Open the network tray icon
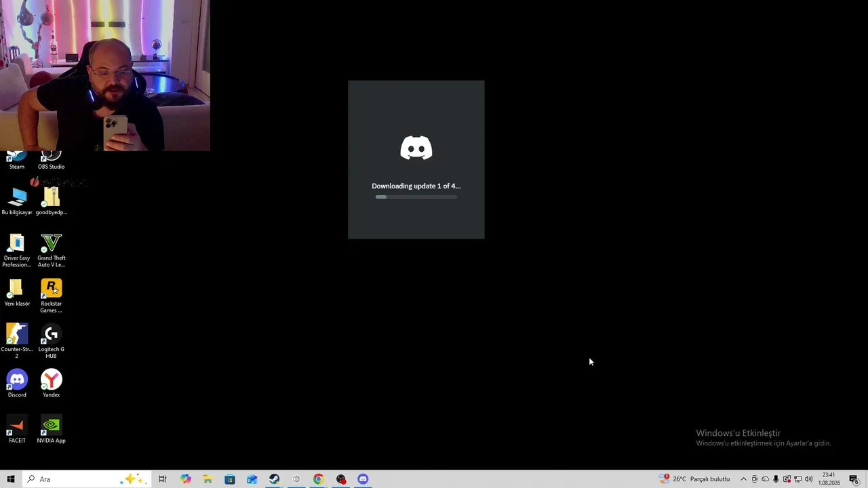This screenshot has height=488, width=868. pos(797,479)
